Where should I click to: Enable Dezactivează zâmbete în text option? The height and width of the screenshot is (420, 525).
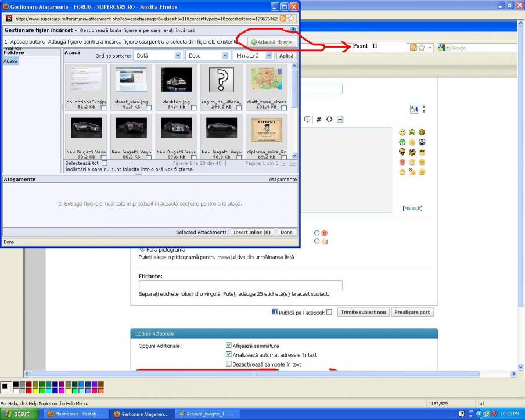[x=229, y=364]
